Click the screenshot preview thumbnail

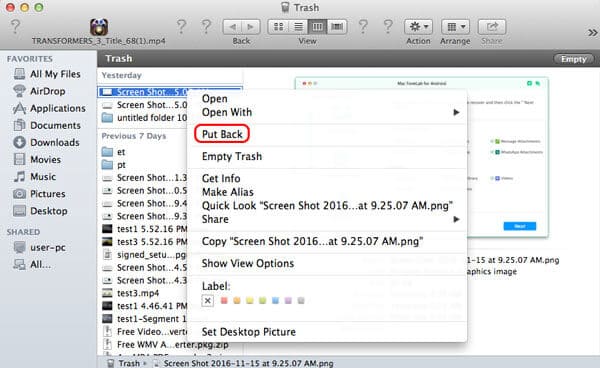[421, 157]
